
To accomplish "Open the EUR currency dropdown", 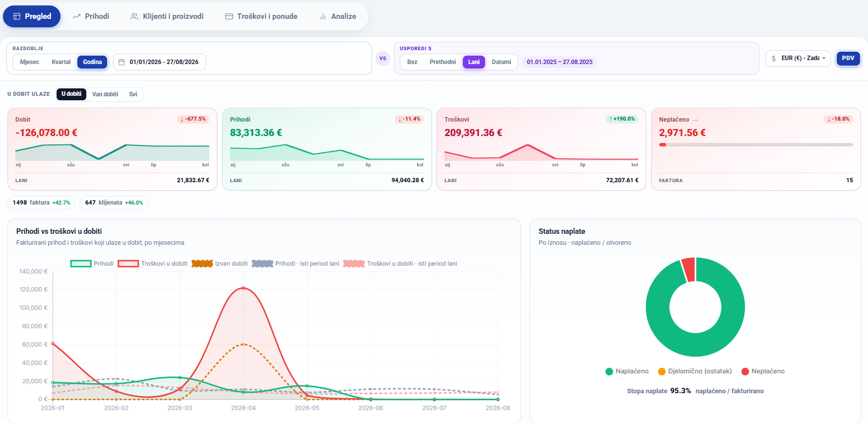I will [x=798, y=58].
